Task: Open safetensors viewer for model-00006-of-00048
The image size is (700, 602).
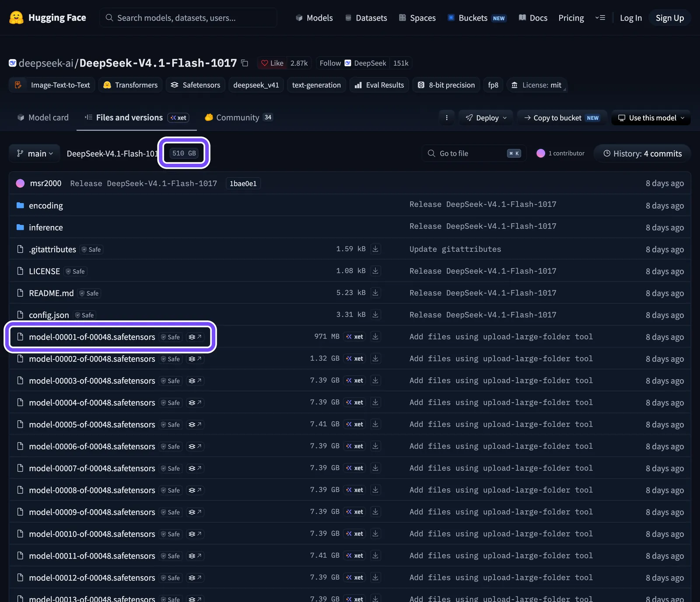Action: pos(195,446)
